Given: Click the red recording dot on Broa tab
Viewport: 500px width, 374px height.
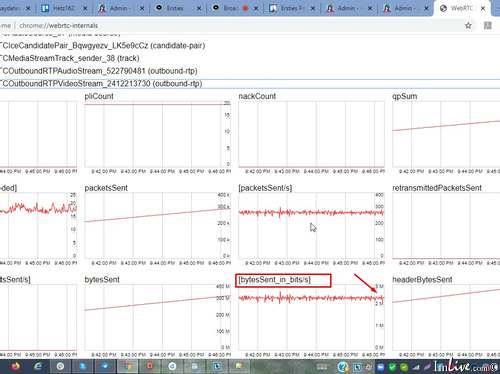Looking at the screenshot, I should [x=245, y=8].
